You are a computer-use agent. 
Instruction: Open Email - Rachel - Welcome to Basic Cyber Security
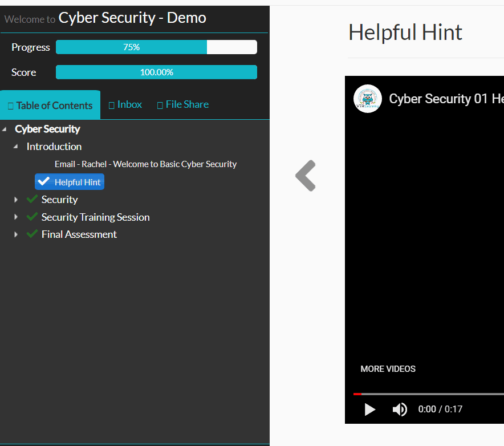click(x=145, y=164)
